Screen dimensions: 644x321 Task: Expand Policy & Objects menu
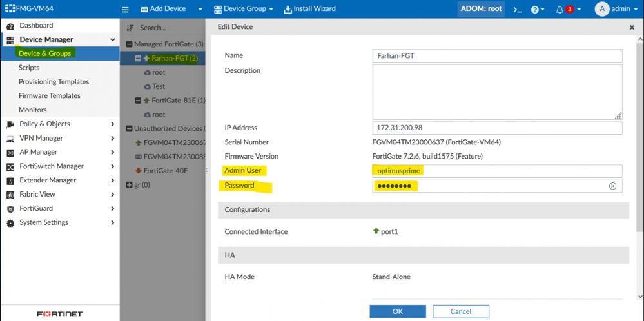tap(112, 124)
